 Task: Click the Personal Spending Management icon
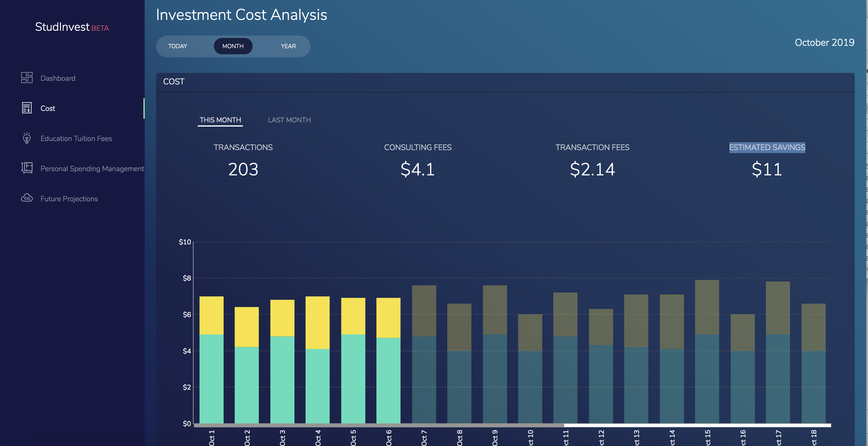point(27,168)
